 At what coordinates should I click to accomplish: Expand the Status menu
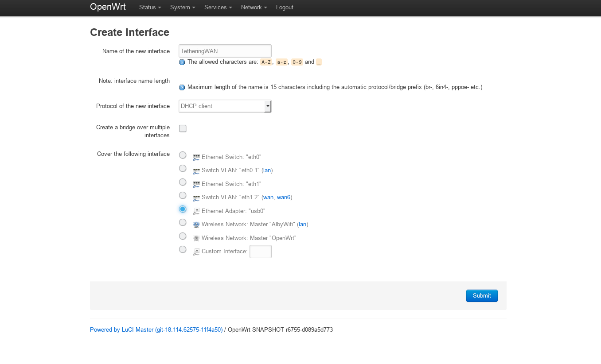pyautogui.click(x=150, y=8)
